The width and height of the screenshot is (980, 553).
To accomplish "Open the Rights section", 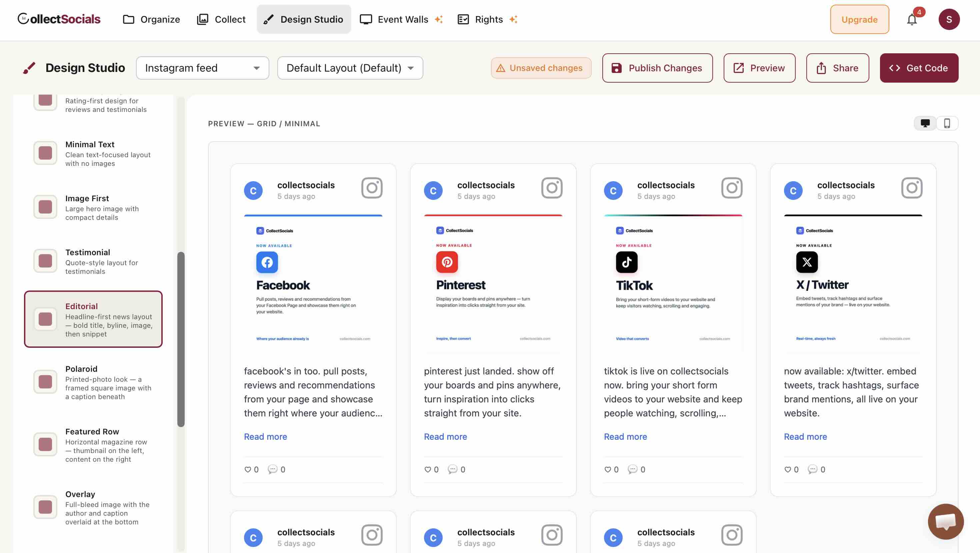I will [x=487, y=19].
